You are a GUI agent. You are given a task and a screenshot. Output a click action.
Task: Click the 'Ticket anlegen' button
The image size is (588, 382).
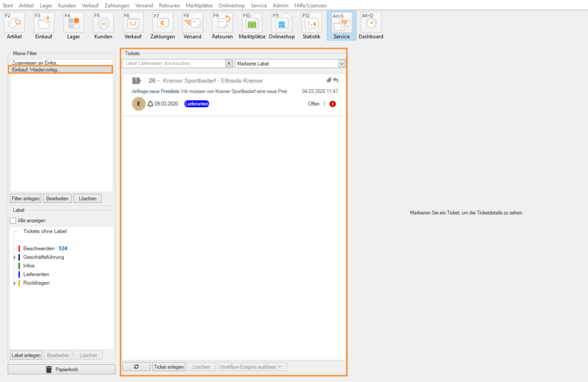(x=169, y=367)
